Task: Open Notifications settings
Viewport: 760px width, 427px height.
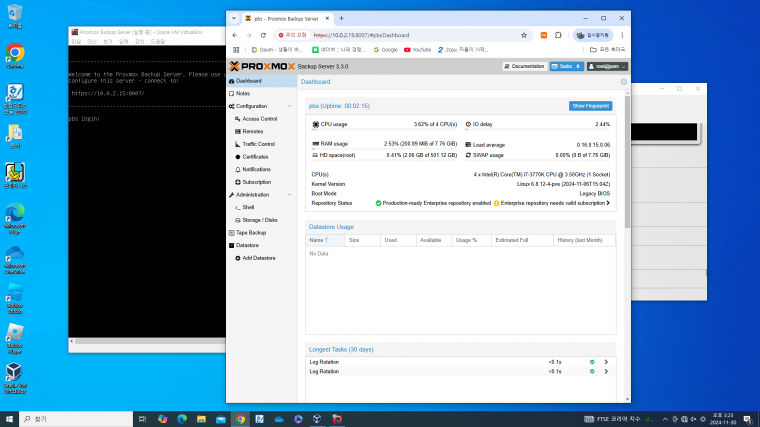Action: (256, 169)
